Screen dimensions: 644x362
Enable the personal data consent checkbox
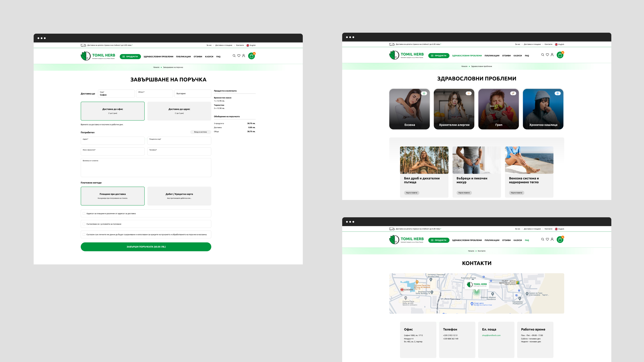[84, 235]
